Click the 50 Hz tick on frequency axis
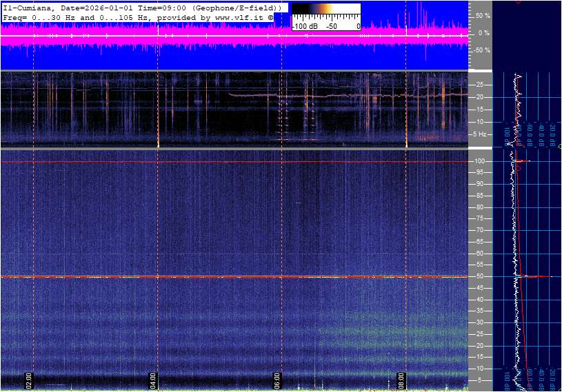Image resolution: width=562 pixels, height=392 pixels. click(x=479, y=276)
